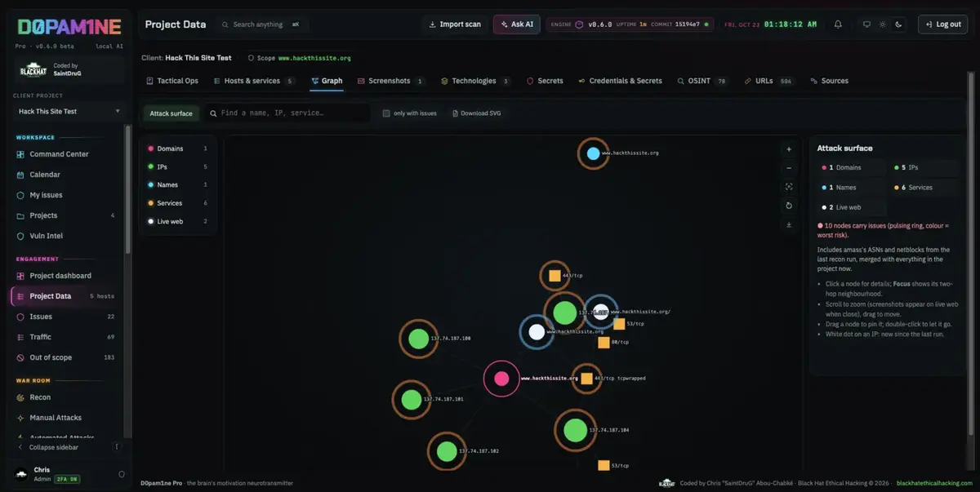Screen dimensions: 980x492
Task: Open Credentials & Secrets tab
Action: tap(620, 81)
